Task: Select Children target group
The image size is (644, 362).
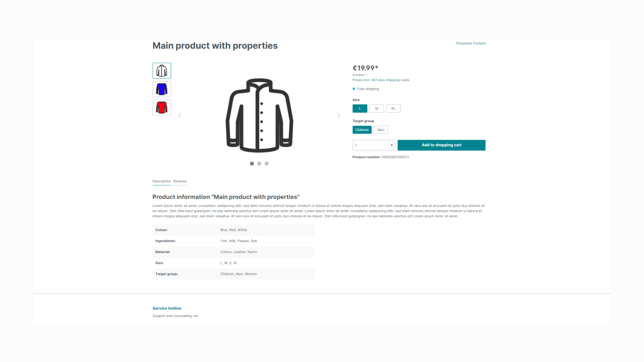Action: click(362, 130)
